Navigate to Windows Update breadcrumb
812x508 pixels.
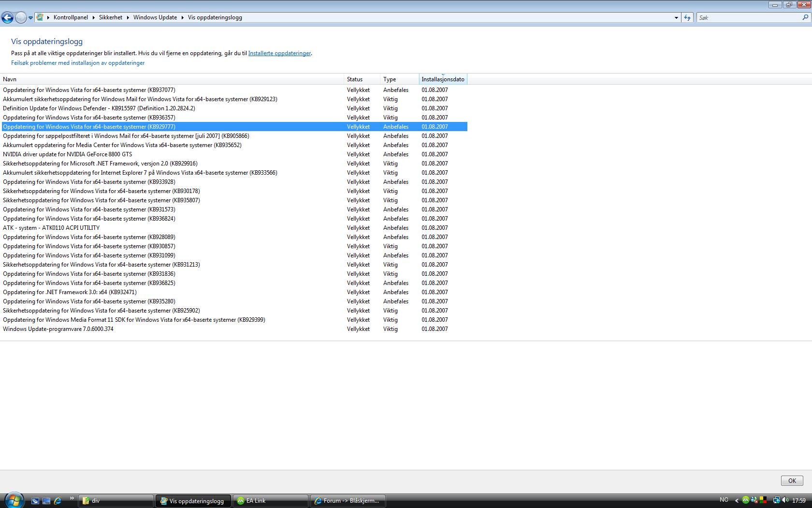point(155,17)
